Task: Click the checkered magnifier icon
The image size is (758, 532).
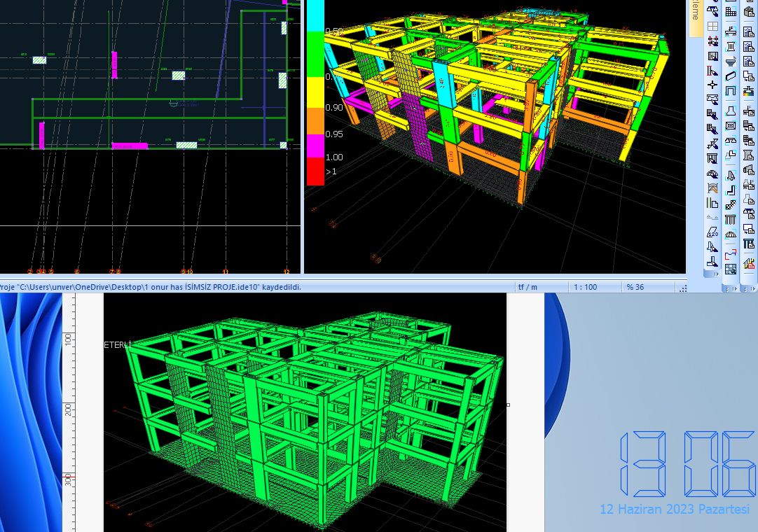Action: pos(731,269)
